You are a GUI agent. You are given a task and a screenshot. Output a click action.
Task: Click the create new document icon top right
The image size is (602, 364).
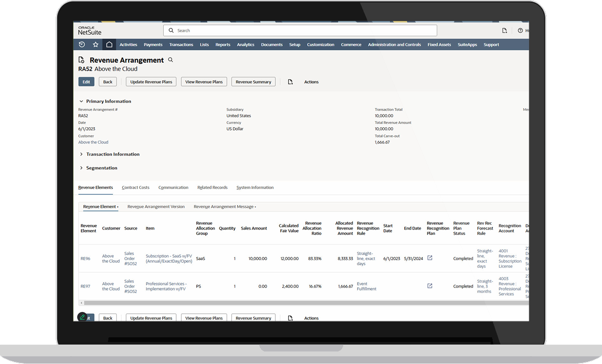pos(504,30)
